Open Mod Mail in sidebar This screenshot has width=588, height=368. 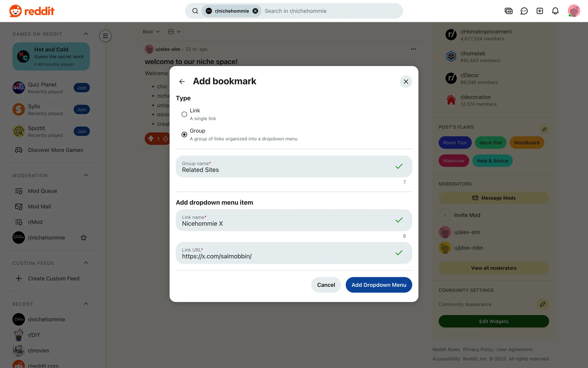[39, 207]
